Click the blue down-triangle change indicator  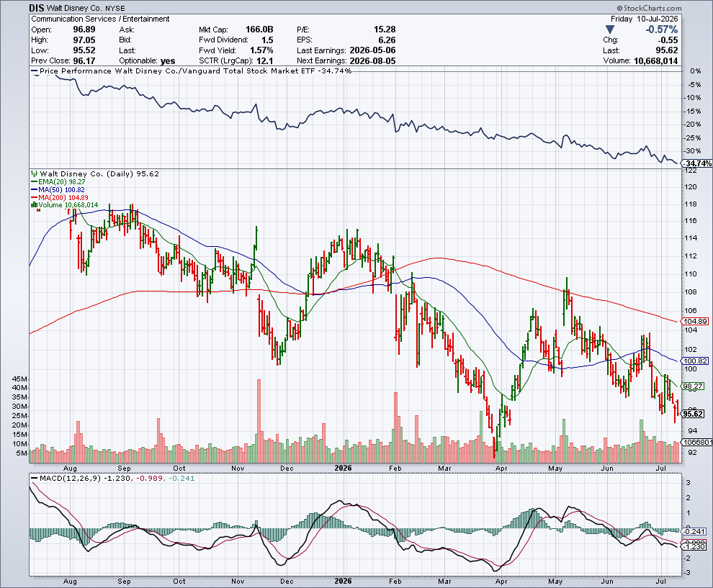[610, 30]
